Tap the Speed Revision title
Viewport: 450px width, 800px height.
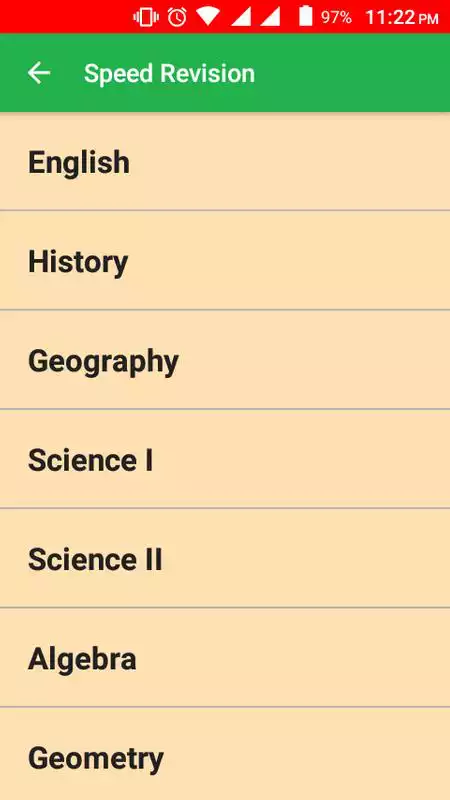pos(169,73)
